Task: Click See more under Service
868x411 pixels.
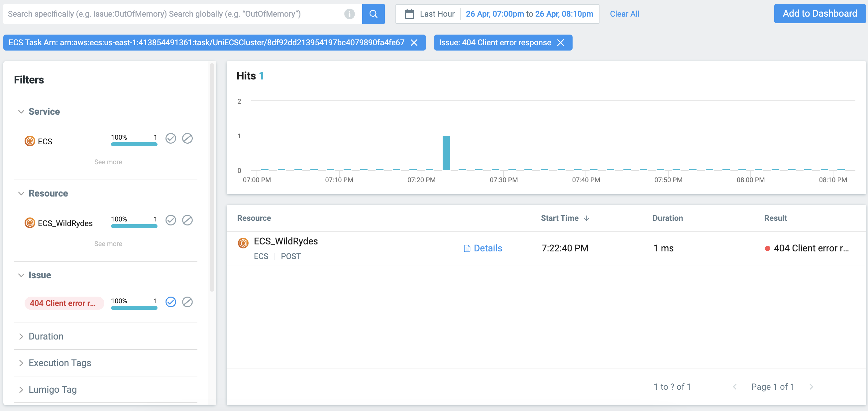Action: [x=108, y=162]
